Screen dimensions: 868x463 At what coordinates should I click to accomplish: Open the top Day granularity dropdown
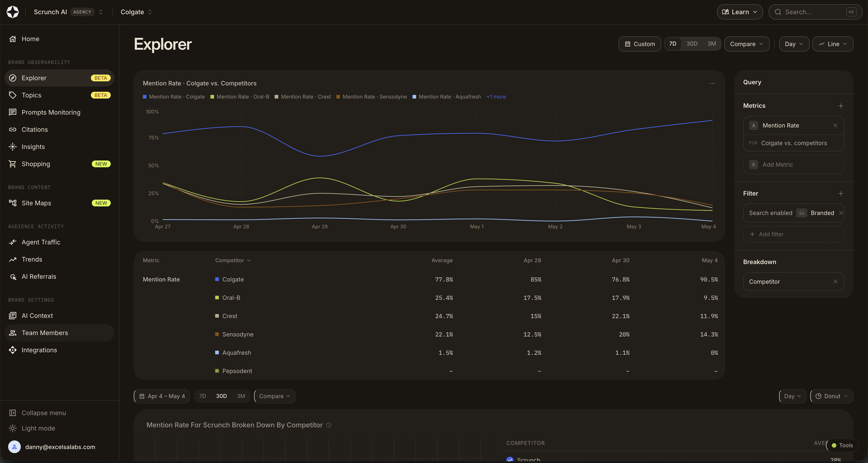794,44
